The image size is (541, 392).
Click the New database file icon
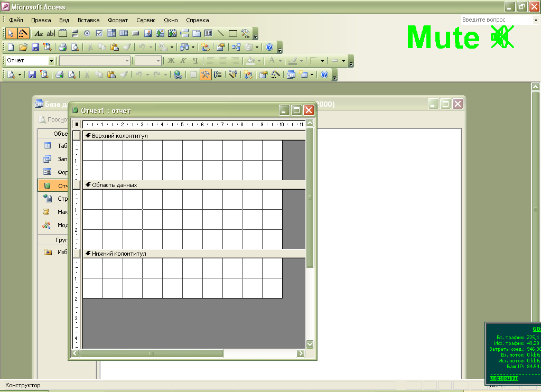[11, 47]
